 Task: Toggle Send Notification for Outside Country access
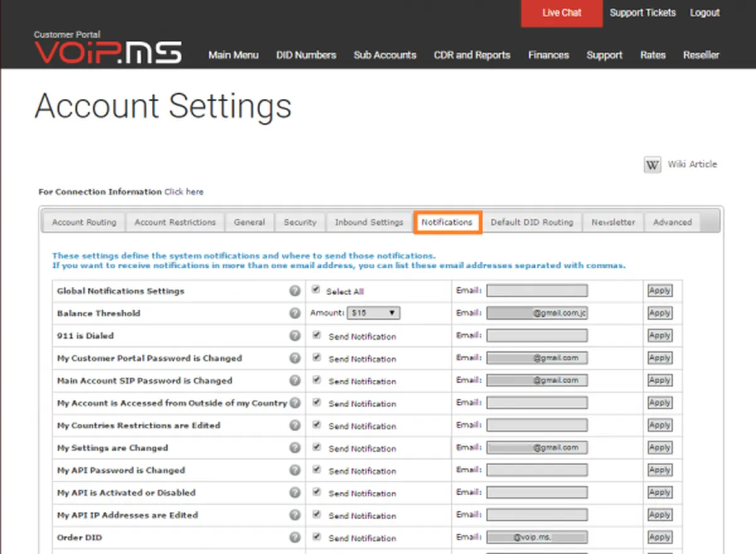(x=316, y=402)
